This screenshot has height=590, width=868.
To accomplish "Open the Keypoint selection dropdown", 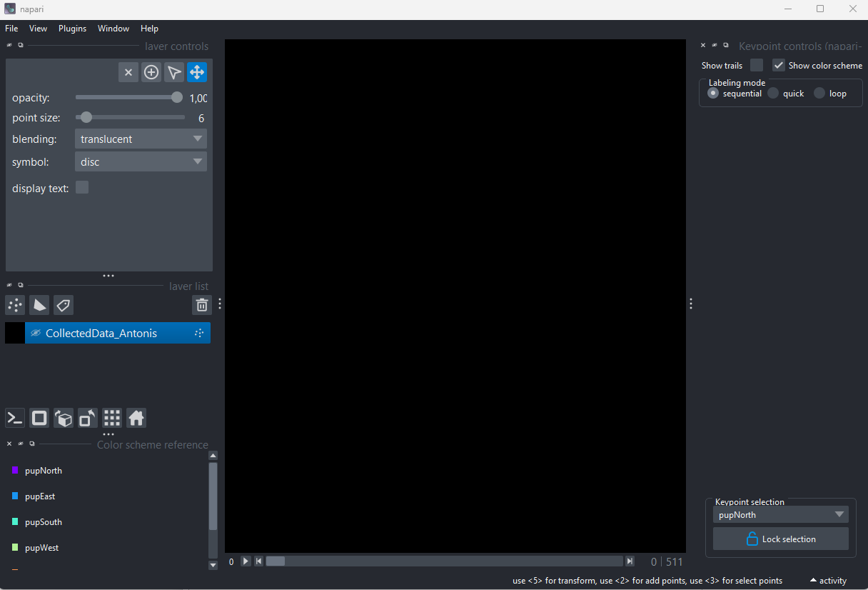I will pos(780,514).
